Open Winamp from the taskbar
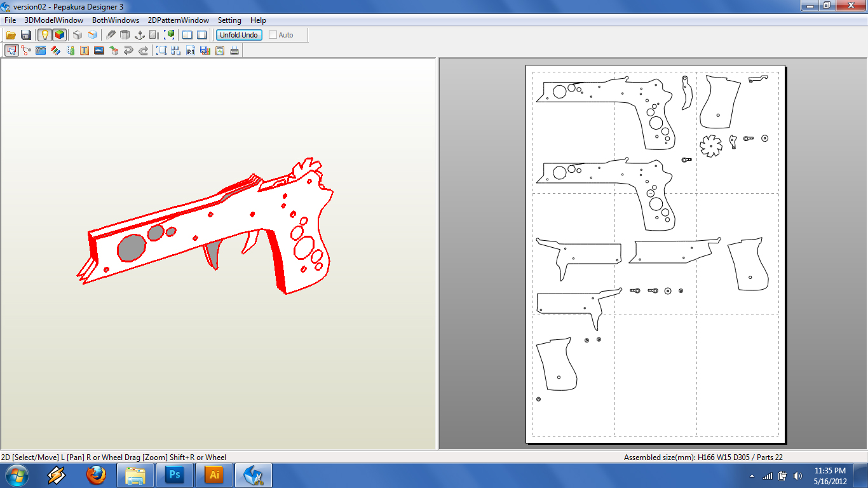Image resolution: width=868 pixels, height=488 pixels. click(57, 475)
